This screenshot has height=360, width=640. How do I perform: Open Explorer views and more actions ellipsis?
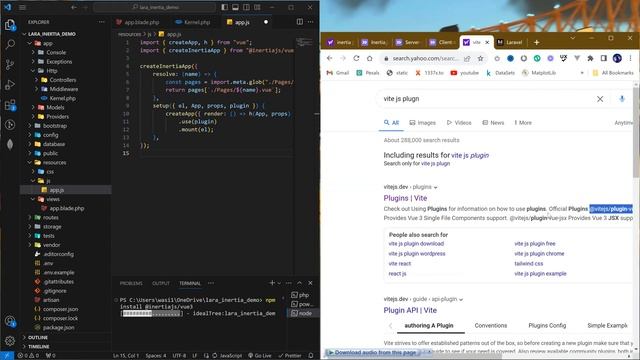pyautogui.click(x=101, y=22)
